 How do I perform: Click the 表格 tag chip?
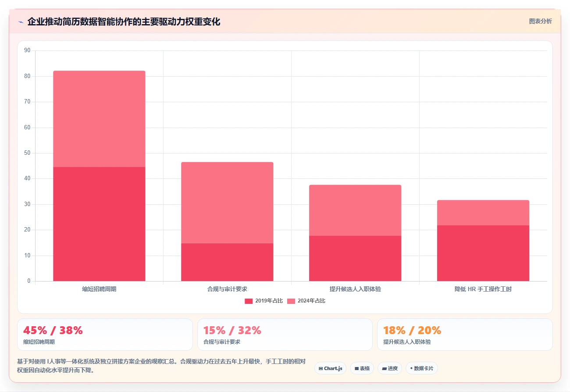point(362,368)
